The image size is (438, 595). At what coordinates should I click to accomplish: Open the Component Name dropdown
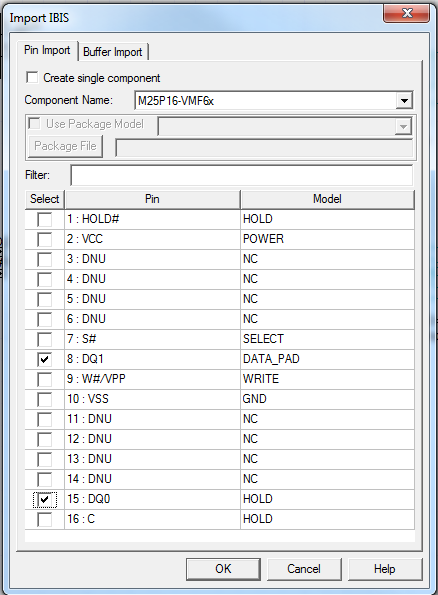pos(404,101)
